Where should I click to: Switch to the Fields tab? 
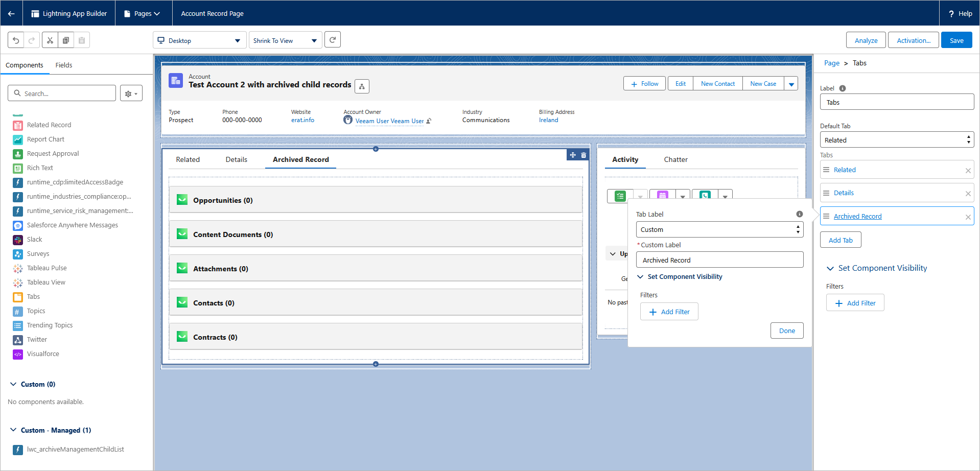point(64,65)
